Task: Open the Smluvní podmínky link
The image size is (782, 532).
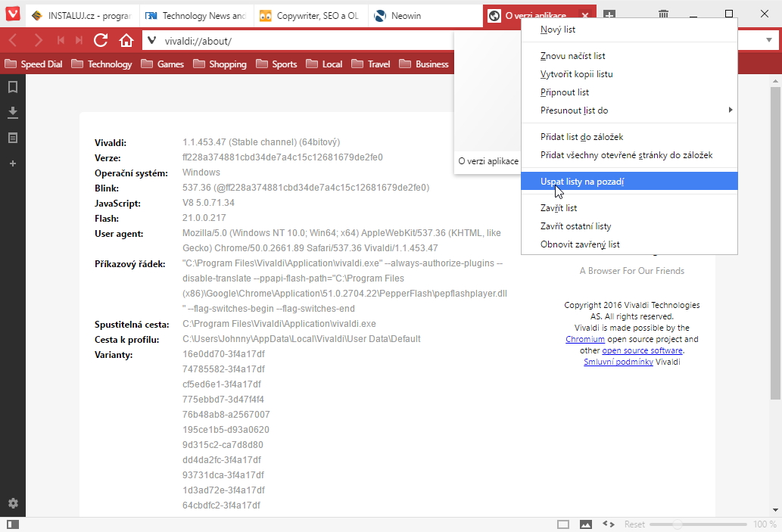Action: (618, 362)
